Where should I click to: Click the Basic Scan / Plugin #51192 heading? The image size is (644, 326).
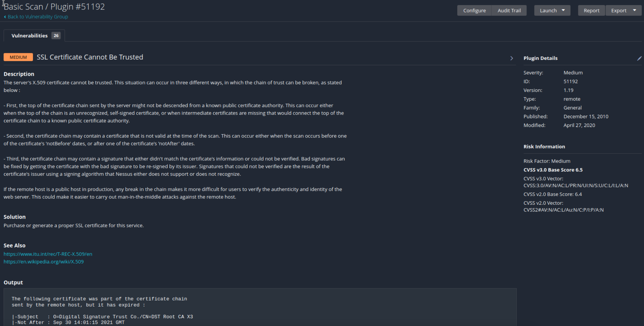pos(54,7)
